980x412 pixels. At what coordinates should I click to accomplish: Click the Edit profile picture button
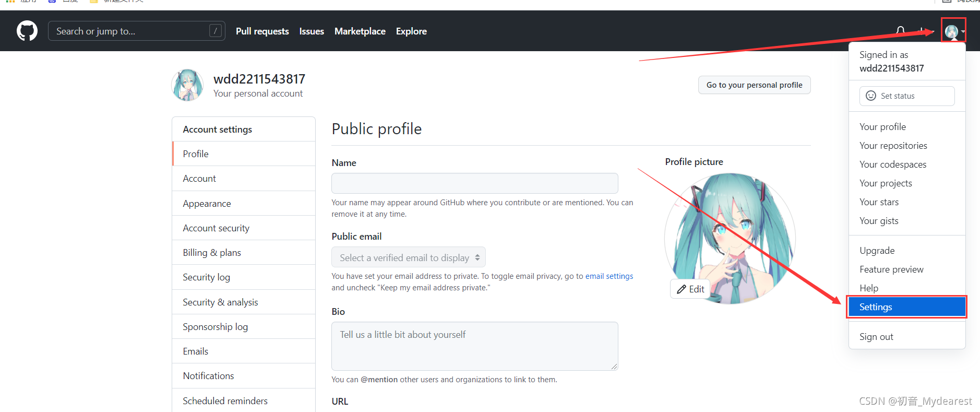690,289
